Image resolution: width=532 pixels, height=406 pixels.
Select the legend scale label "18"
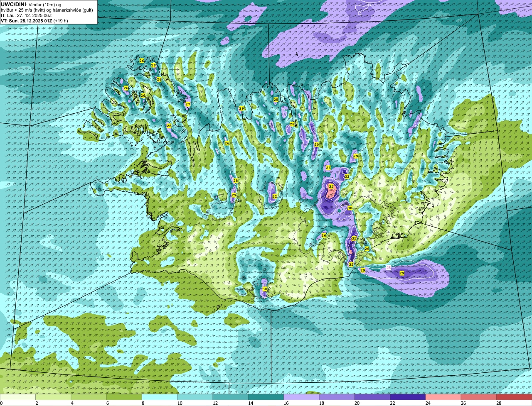point(321,403)
